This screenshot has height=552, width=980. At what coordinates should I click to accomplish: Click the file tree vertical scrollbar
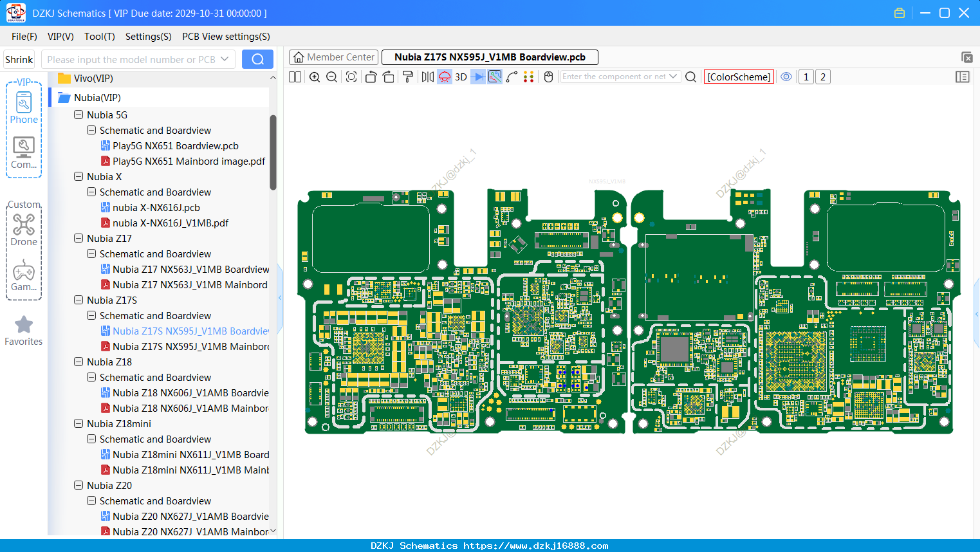273,152
